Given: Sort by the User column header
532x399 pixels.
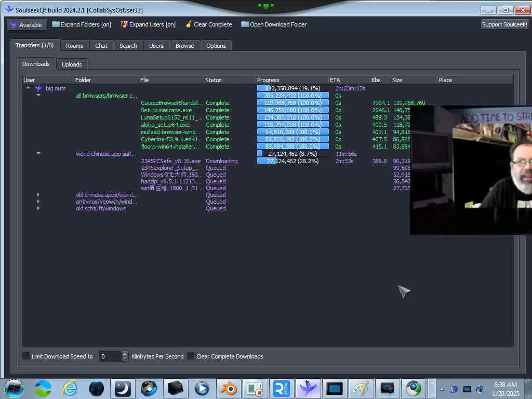Looking at the screenshot, I should (x=48, y=80).
